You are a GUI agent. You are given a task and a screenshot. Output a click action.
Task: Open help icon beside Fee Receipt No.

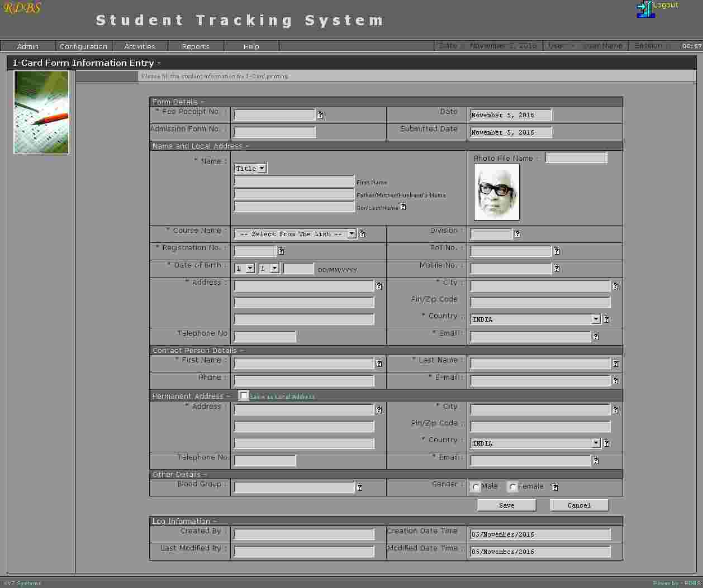pos(320,115)
